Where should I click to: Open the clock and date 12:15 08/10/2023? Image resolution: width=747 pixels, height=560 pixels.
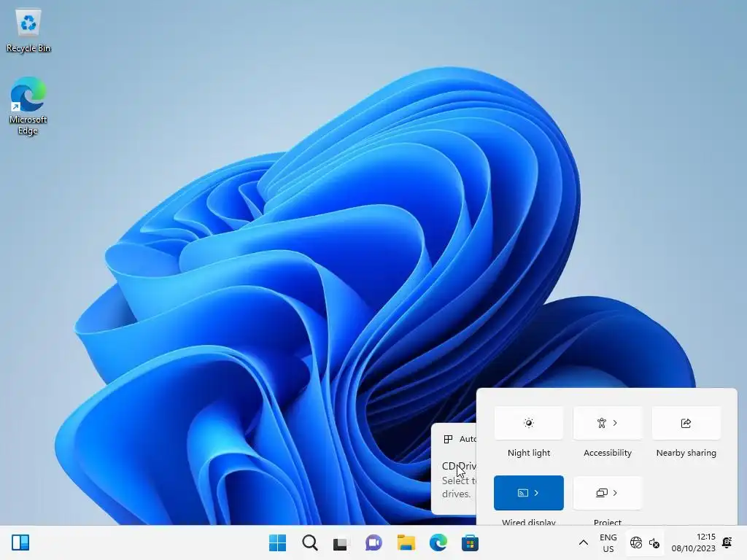pos(693,542)
